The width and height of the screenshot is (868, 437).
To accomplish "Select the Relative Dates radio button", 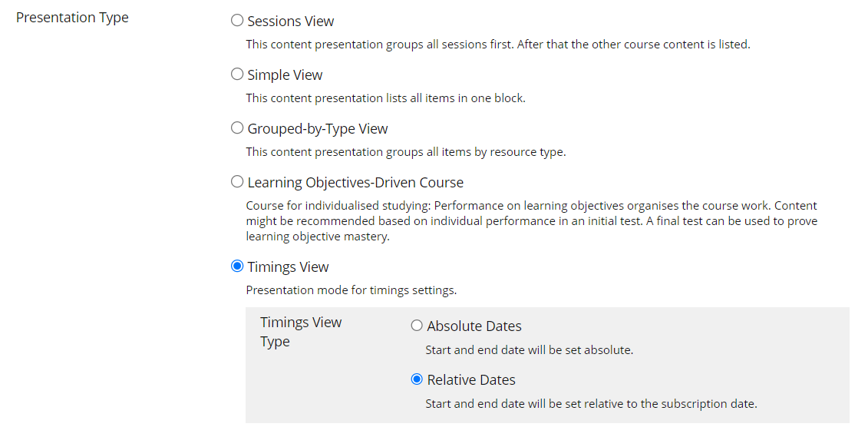I will pos(417,379).
